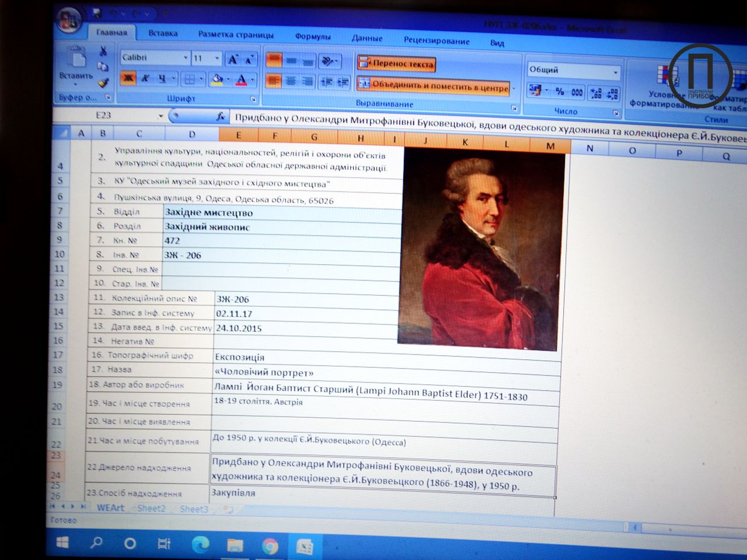Viewport: 747px width, 560px height.
Task: Select the Format Painter brush
Action: coord(104,82)
